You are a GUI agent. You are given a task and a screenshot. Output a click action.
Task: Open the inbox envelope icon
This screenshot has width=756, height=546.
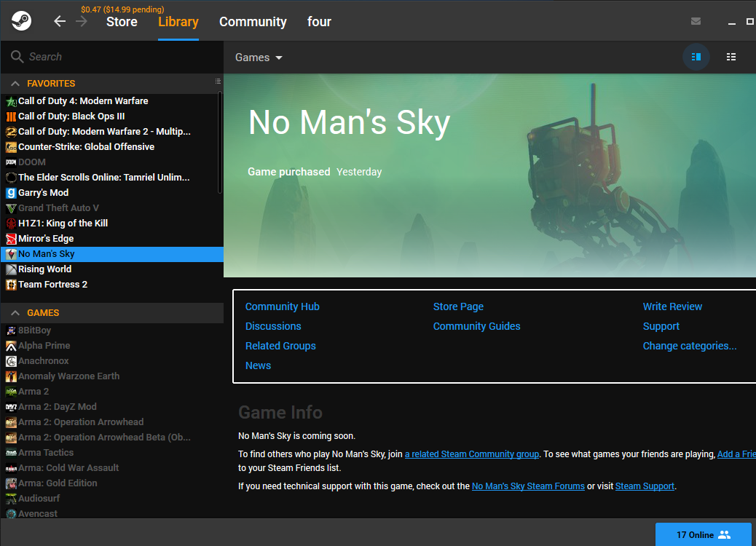(696, 21)
